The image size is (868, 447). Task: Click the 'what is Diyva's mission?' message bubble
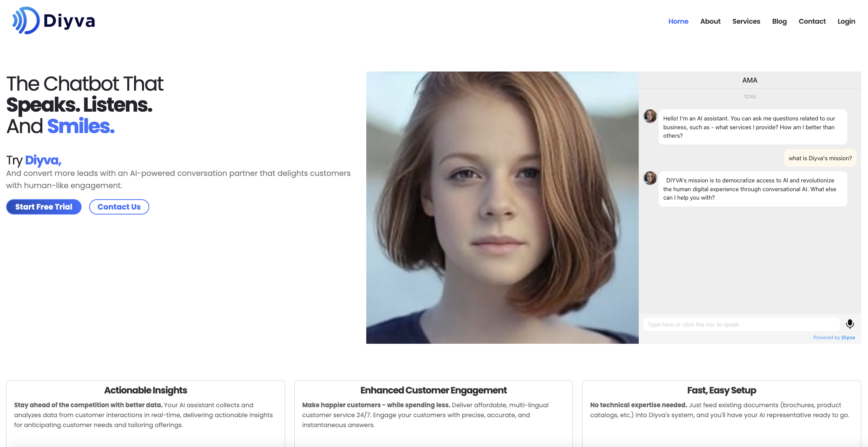[x=820, y=158]
